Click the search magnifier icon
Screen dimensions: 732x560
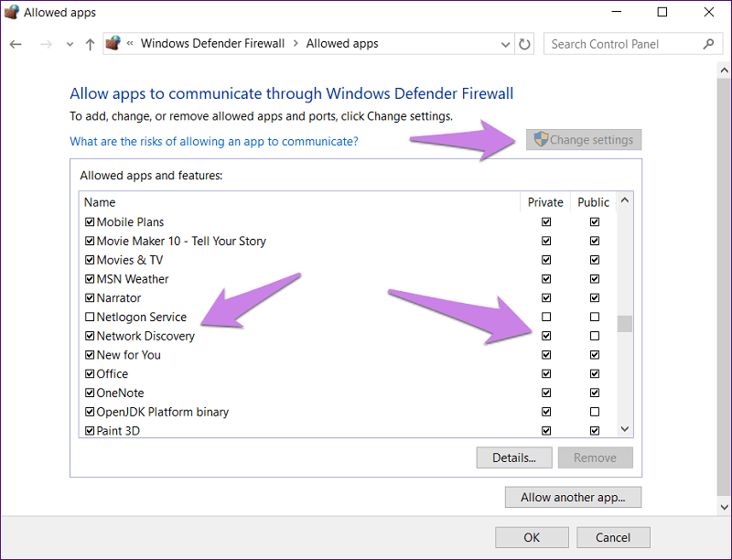pos(709,43)
